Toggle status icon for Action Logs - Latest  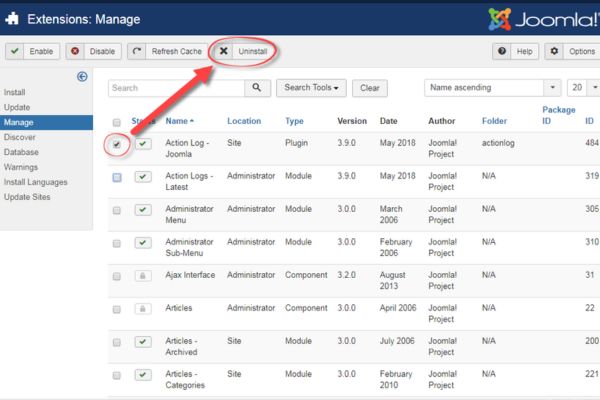143,177
